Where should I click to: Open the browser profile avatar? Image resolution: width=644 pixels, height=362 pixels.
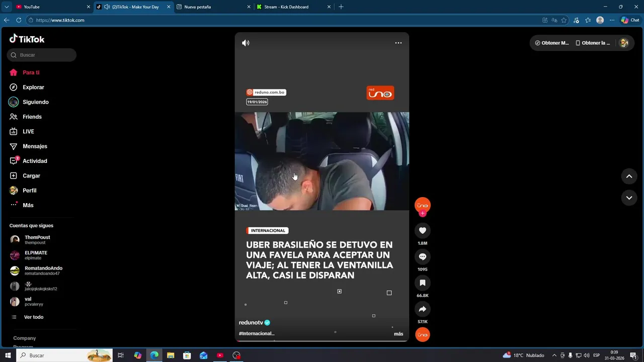[x=600, y=20]
